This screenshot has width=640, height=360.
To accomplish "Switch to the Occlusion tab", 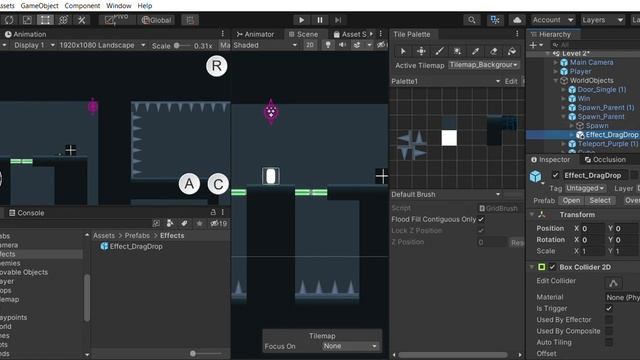I will [605, 160].
